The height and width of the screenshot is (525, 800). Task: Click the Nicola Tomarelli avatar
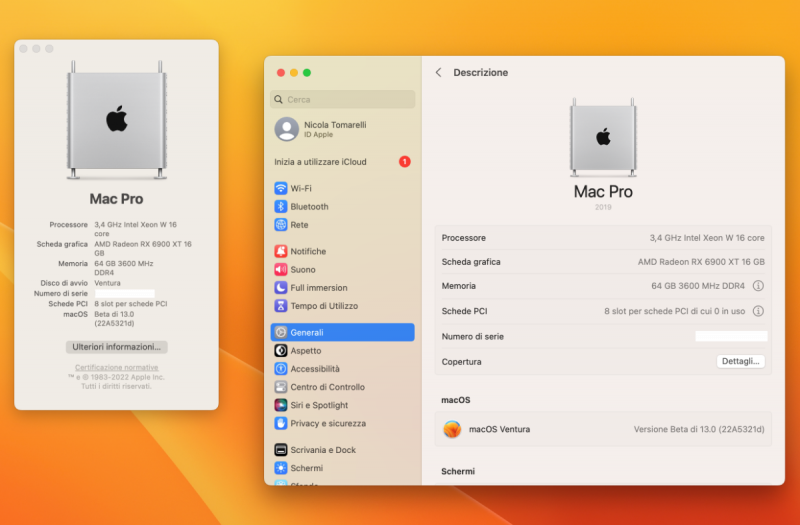pyautogui.click(x=287, y=129)
